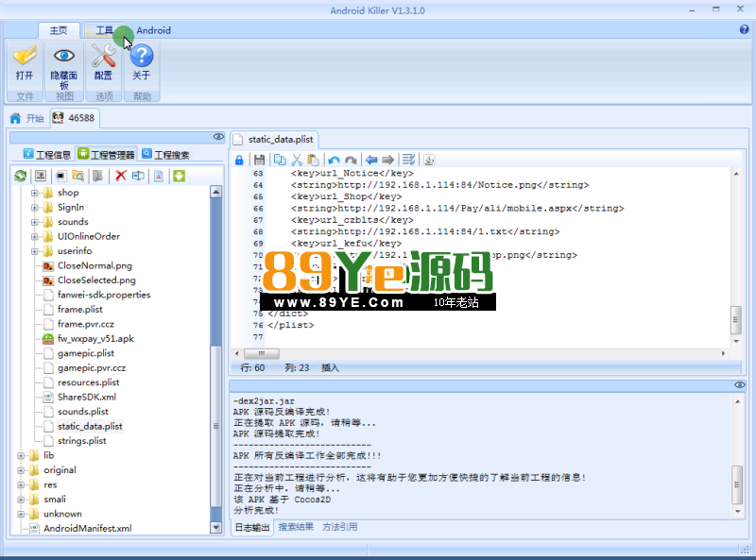Expand the userinfo folder
The height and width of the screenshot is (560, 756).
coord(35,251)
